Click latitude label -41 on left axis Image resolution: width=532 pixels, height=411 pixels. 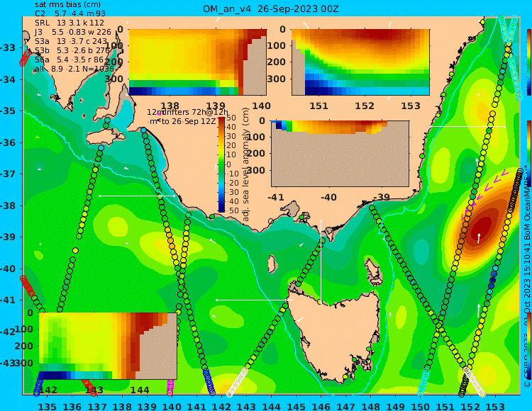click(x=8, y=300)
